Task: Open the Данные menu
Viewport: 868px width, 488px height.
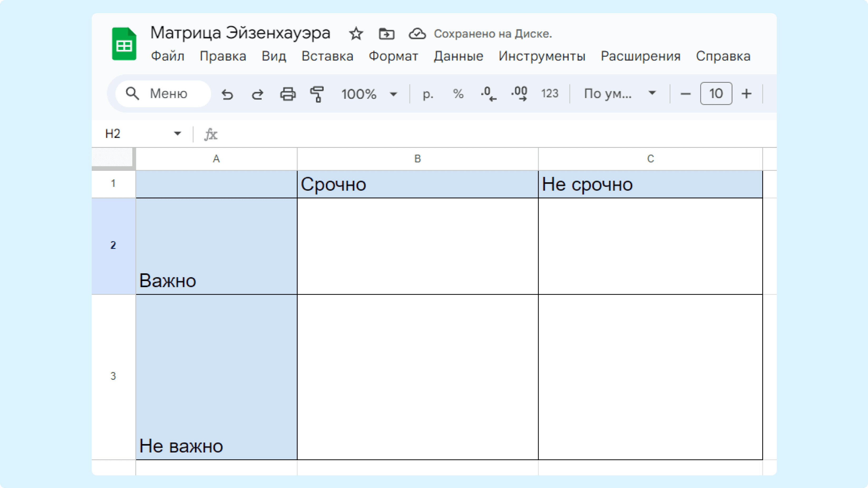Action: 458,56
